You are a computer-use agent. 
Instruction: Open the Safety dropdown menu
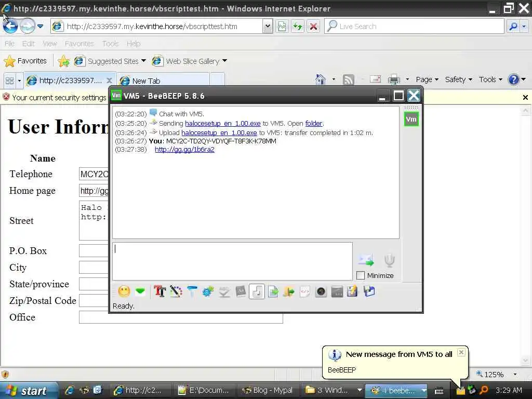click(459, 79)
